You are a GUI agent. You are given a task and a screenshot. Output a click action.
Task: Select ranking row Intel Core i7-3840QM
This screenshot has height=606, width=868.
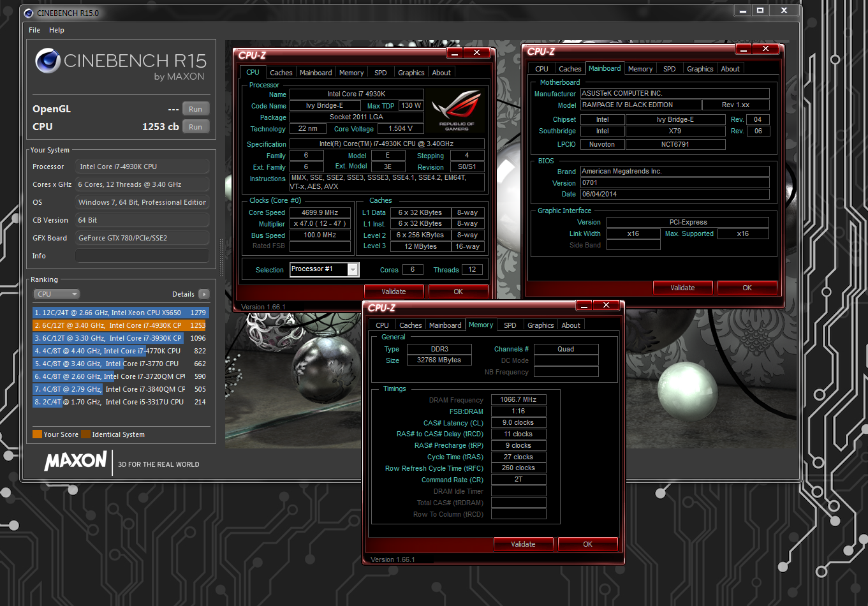pos(121,389)
